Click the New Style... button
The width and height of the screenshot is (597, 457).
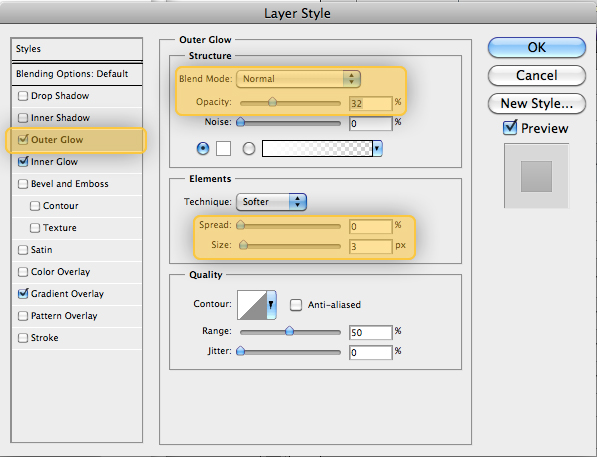tap(536, 104)
